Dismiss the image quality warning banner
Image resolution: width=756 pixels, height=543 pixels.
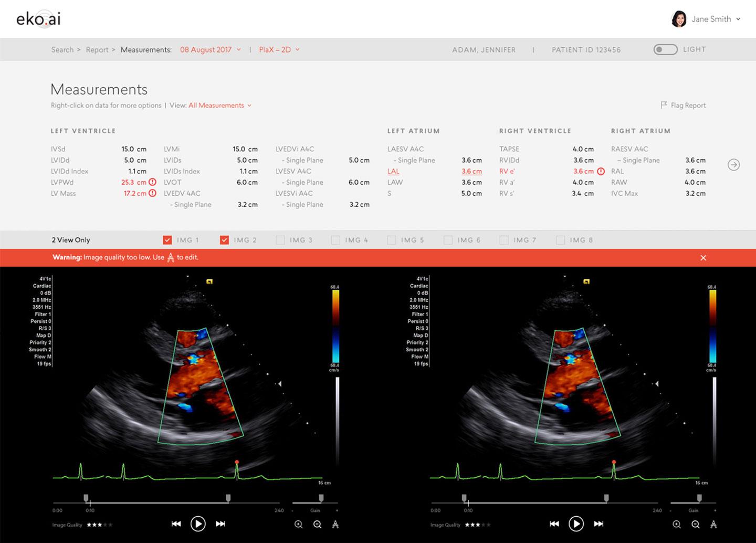pos(703,258)
